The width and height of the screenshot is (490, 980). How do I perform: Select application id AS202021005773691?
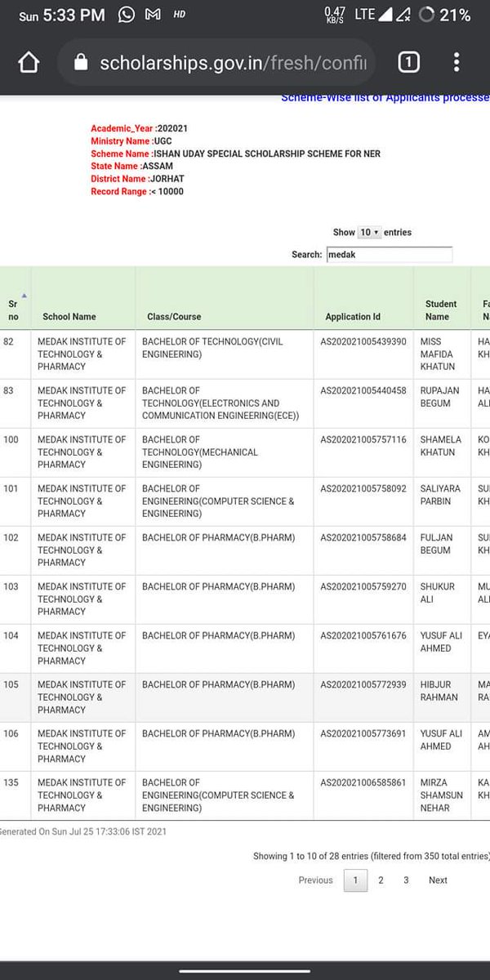tap(363, 733)
